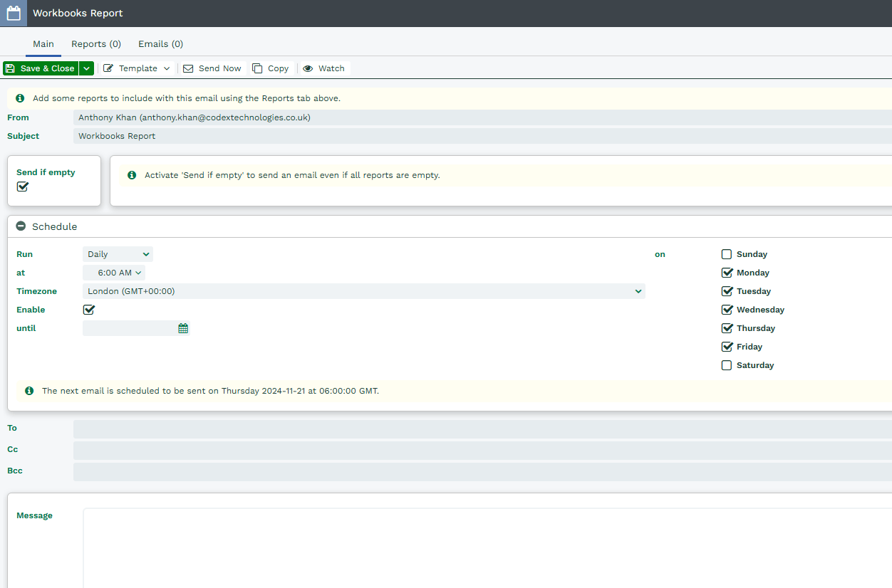Uncheck the Tuesday checkbox

[x=727, y=291]
